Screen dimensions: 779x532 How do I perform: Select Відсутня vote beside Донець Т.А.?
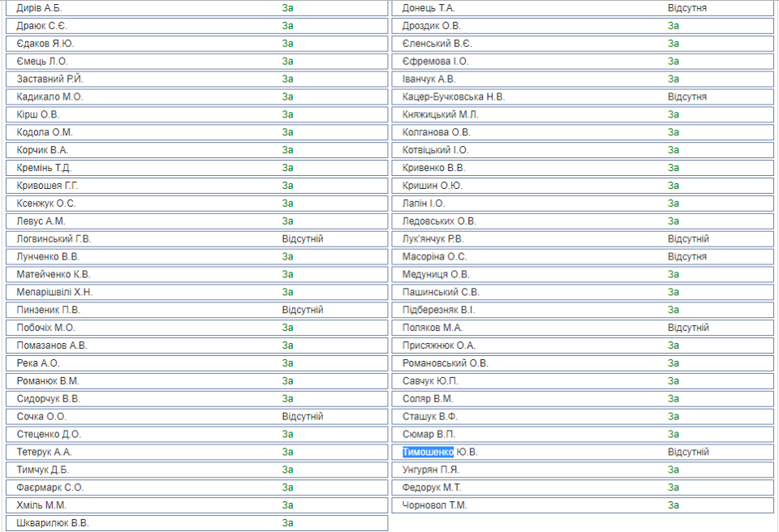[686, 8]
